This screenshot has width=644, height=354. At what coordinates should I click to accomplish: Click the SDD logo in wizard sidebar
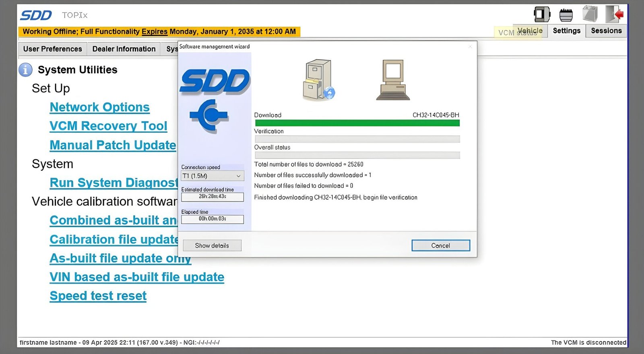215,82
